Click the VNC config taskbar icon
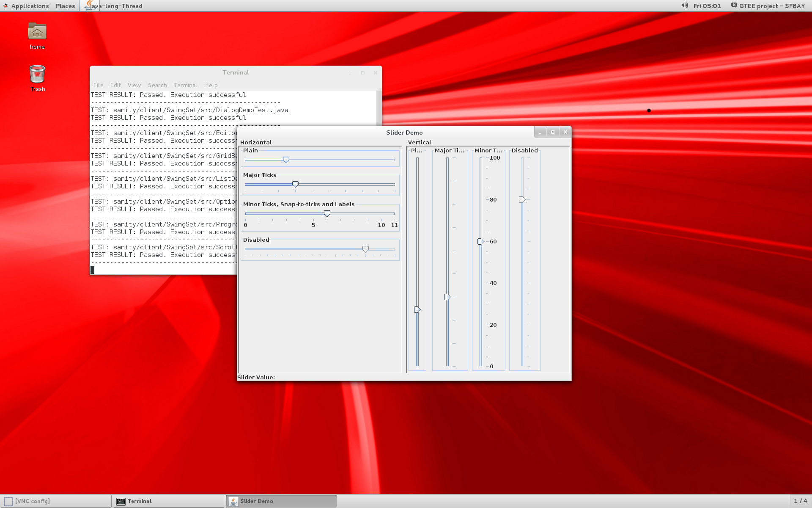The image size is (812, 508). coord(8,501)
